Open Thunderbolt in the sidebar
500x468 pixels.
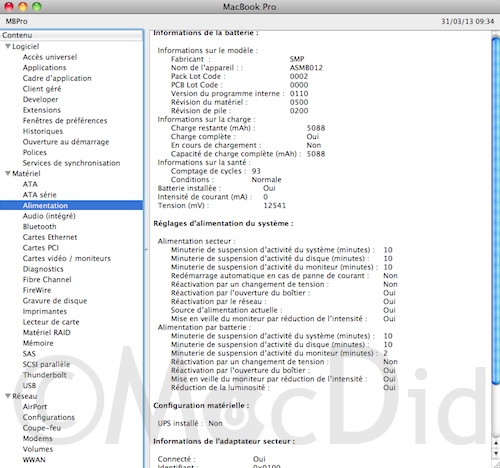pyautogui.click(x=45, y=375)
